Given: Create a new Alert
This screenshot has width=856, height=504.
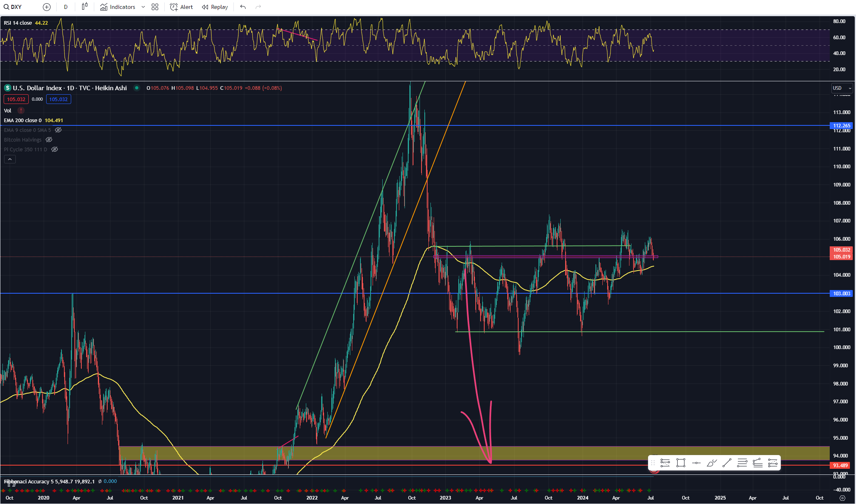Looking at the screenshot, I should (181, 7).
